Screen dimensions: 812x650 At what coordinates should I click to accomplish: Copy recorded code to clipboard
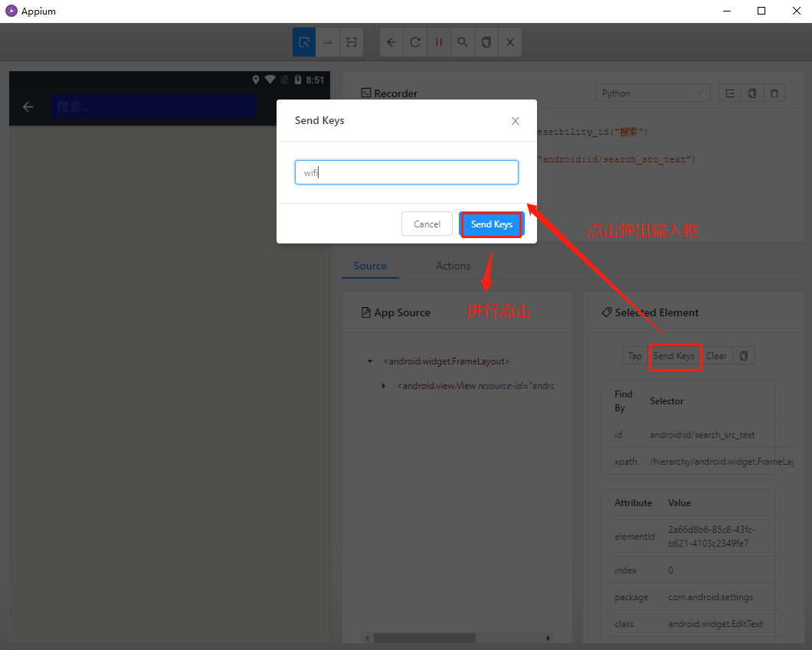[x=752, y=93]
